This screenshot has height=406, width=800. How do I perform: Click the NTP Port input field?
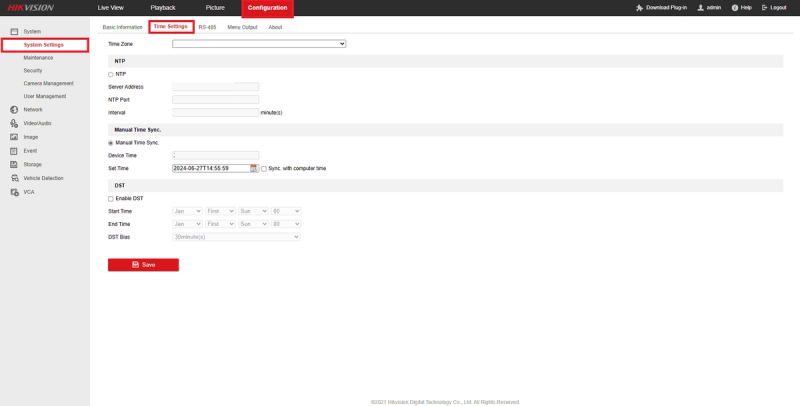click(x=215, y=99)
